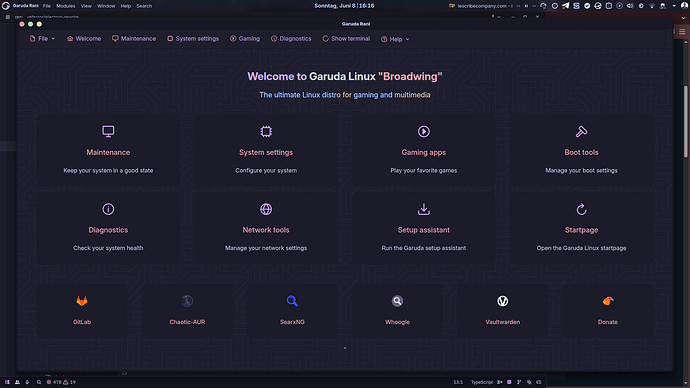Open GitLab via its fox logo

point(82,301)
